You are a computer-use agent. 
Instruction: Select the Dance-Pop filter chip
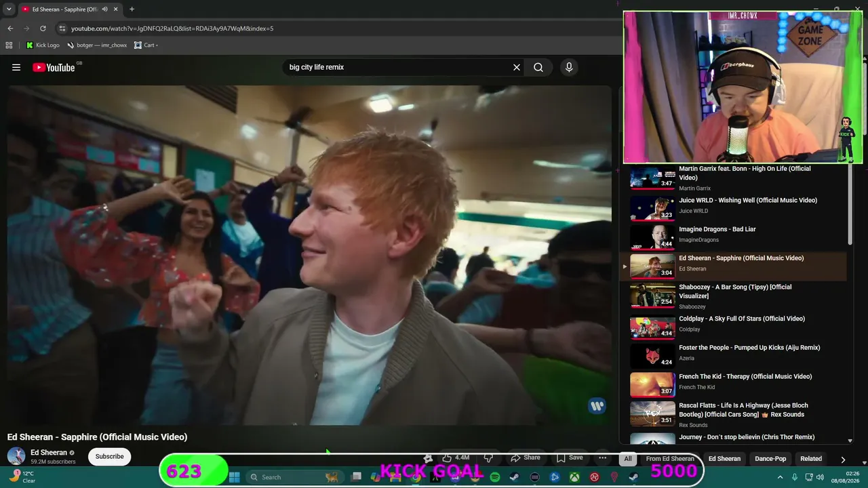[x=770, y=459]
